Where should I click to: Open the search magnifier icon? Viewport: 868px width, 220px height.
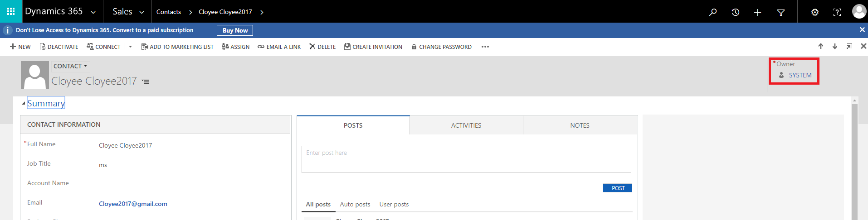(713, 12)
